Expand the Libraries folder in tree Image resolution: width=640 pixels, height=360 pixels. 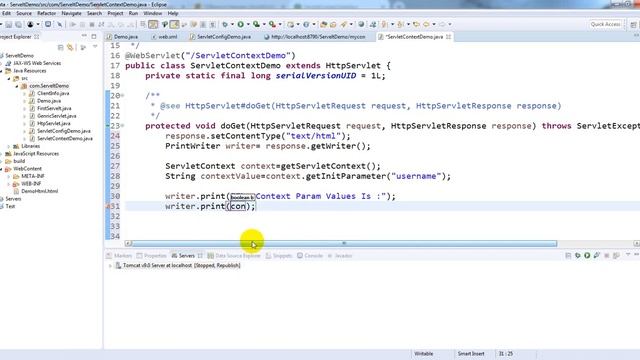(x=9, y=146)
